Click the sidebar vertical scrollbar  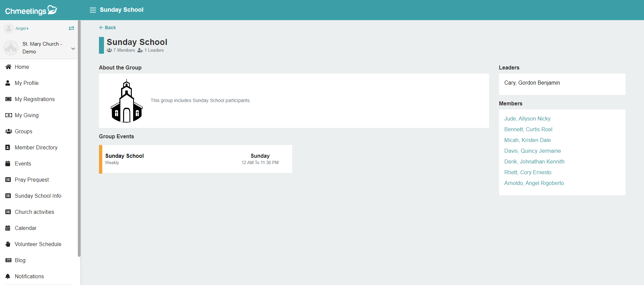pos(79,138)
